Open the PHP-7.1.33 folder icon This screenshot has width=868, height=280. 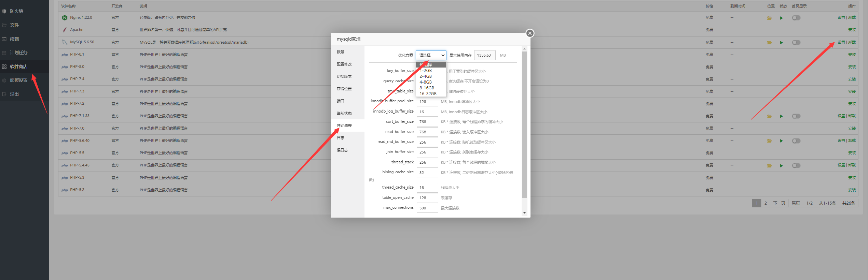coord(769,116)
